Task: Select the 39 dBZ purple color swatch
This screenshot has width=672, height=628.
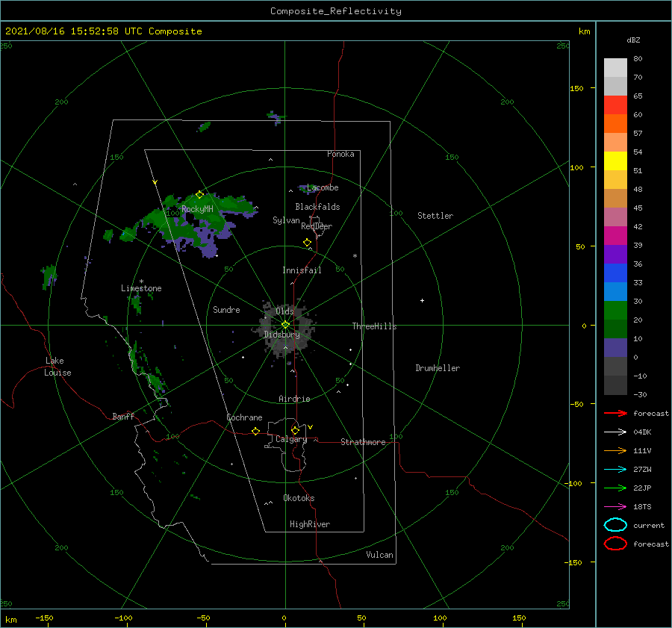Action: pos(615,254)
